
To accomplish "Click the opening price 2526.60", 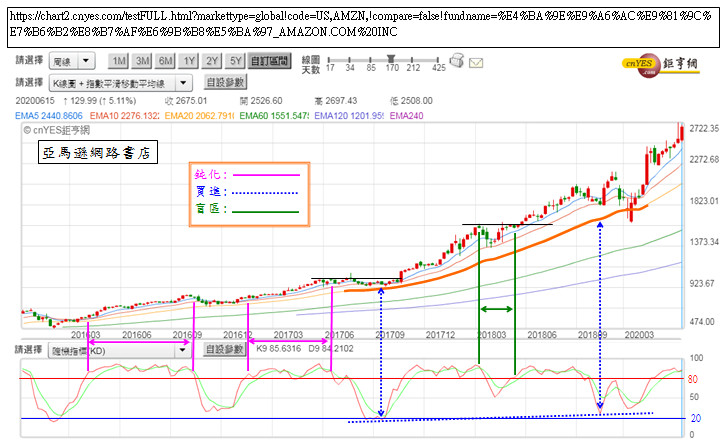I will pos(261,101).
